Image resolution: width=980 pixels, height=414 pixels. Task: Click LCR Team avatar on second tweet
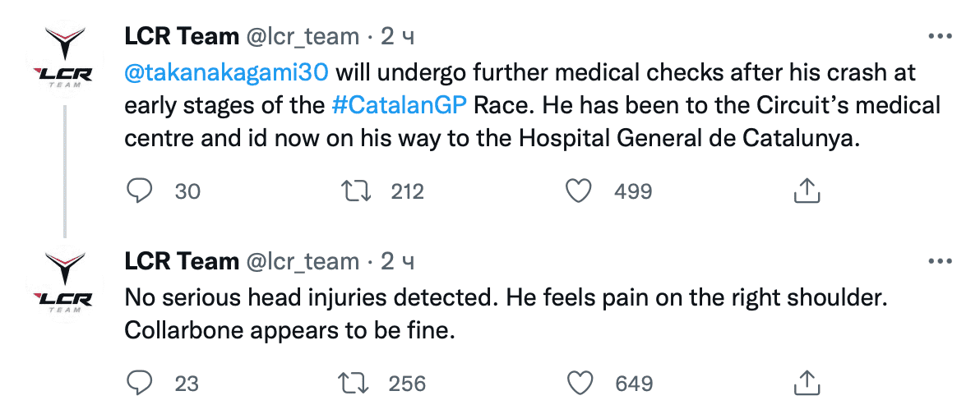pos(65,283)
